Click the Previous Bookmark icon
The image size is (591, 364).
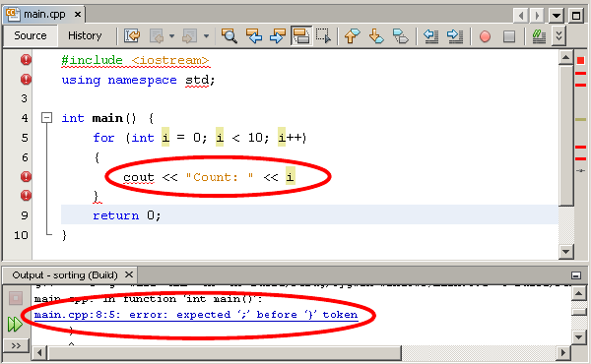352,36
